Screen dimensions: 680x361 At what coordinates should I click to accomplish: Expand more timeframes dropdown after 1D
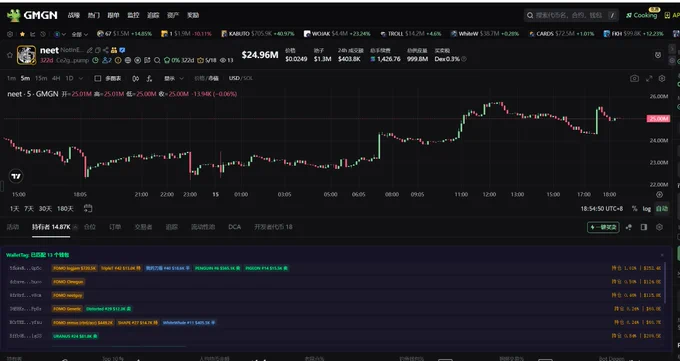[81, 79]
